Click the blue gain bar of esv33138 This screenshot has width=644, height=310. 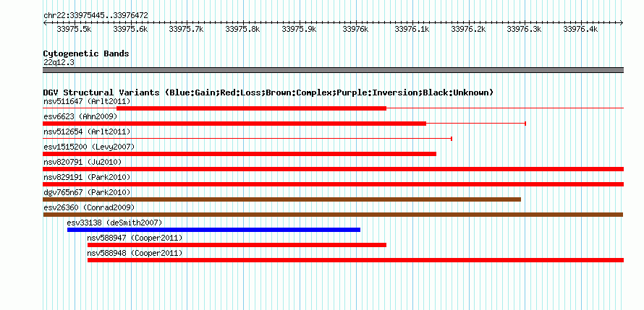213,230
